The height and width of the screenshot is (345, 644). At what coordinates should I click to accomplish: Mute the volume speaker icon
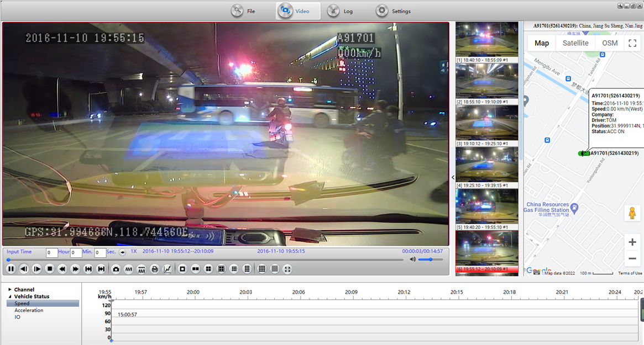coord(412,259)
